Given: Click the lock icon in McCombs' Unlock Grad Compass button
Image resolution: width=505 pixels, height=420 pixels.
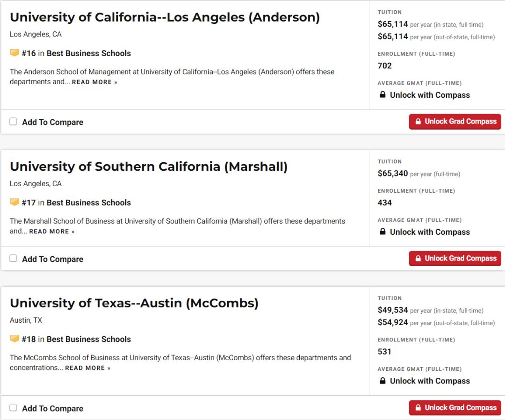Looking at the screenshot, I should point(418,407).
